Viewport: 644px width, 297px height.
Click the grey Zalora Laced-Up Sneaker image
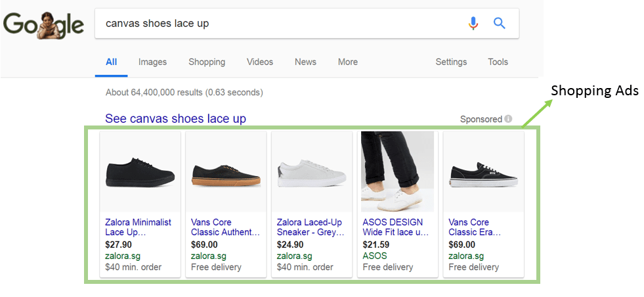click(312, 172)
